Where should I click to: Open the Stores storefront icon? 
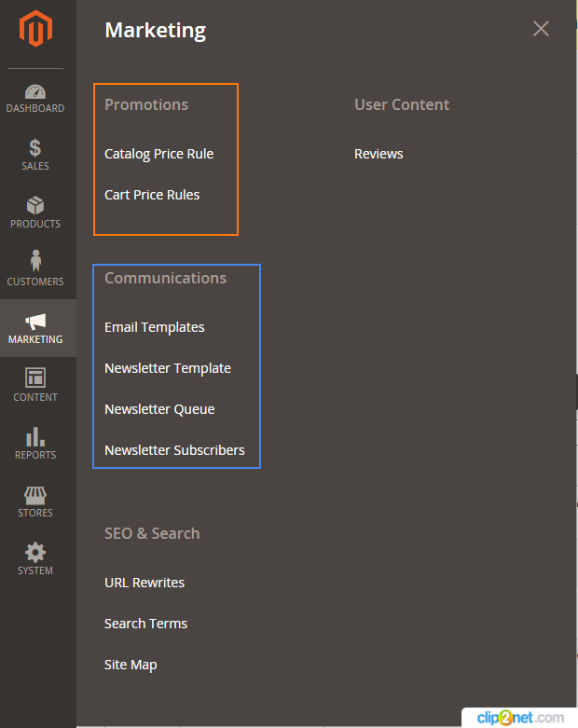35,496
